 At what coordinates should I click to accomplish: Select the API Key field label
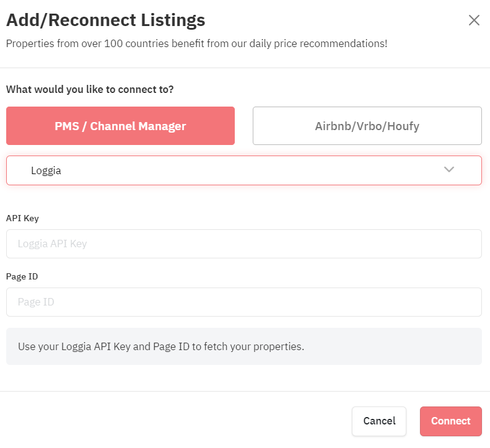click(x=22, y=218)
